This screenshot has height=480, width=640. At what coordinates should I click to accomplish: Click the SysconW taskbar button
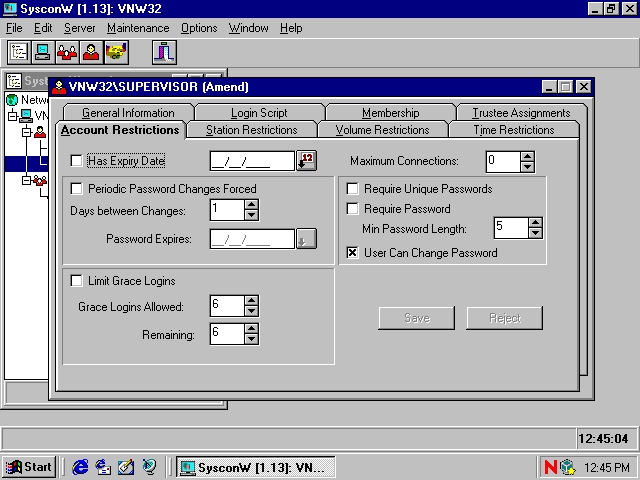pyautogui.click(x=256, y=467)
